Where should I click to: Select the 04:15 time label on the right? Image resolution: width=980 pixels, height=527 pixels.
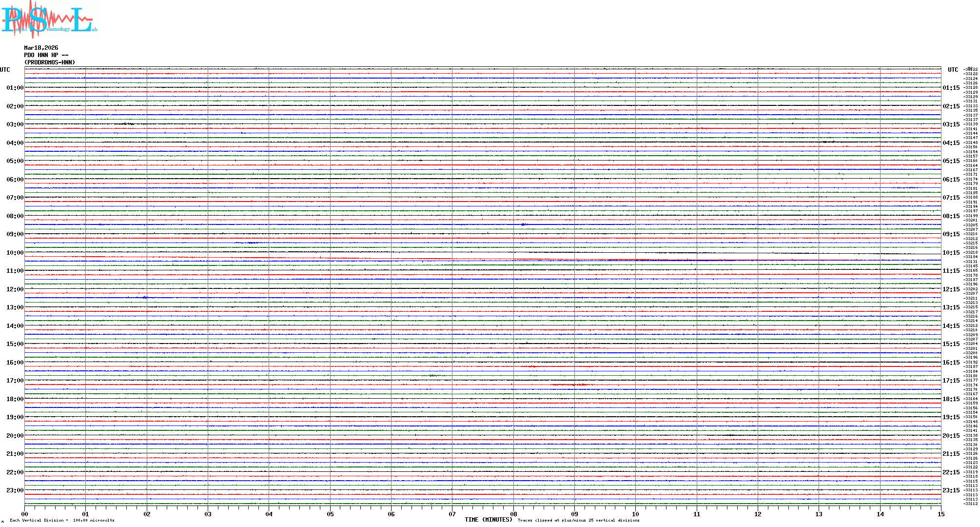point(951,143)
